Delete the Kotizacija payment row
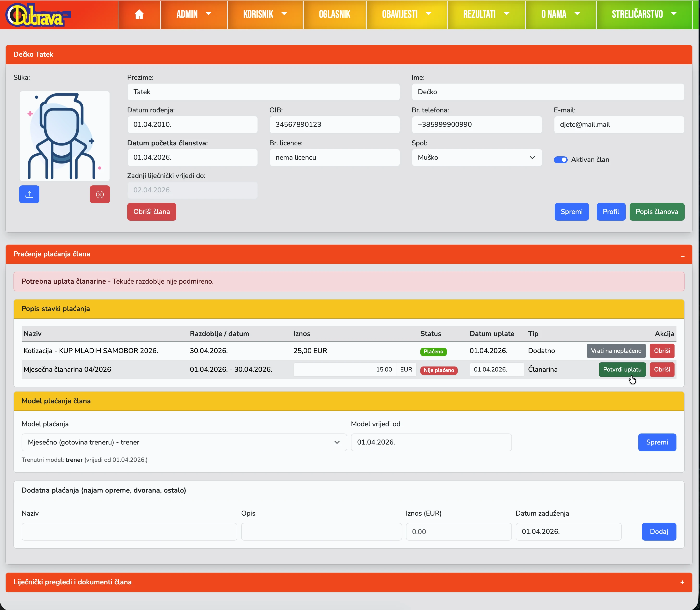 662,351
